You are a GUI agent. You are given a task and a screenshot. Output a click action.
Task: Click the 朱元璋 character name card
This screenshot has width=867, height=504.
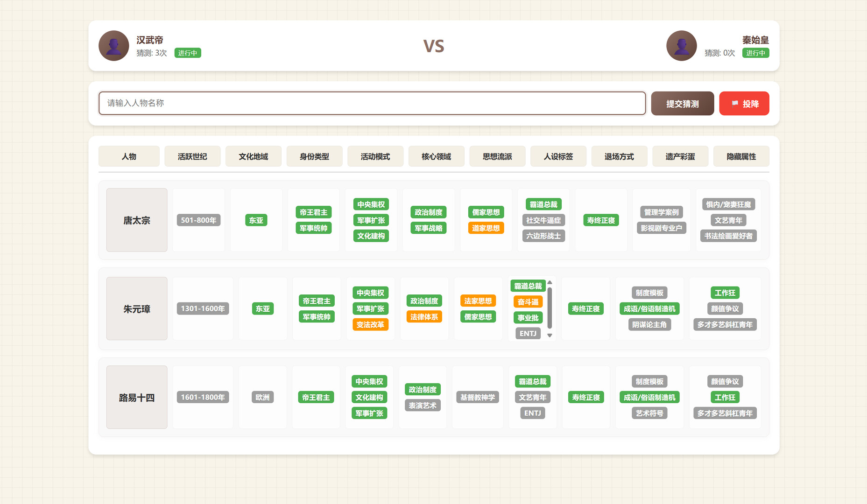click(137, 309)
